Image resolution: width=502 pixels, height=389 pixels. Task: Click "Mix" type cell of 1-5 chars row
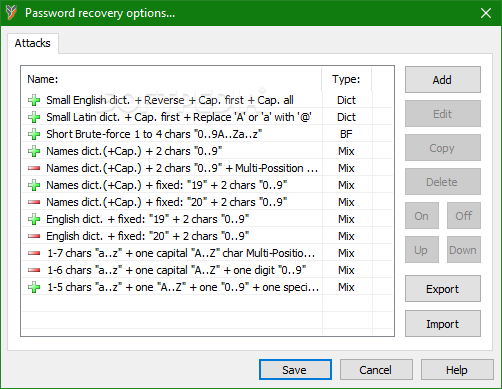[346, 287]
